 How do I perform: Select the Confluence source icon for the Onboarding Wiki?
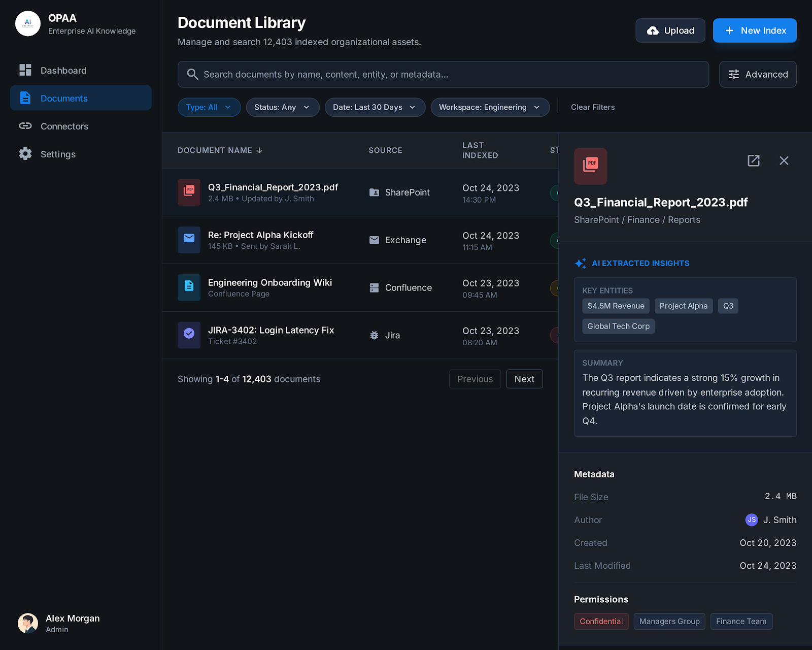[374, 287]
